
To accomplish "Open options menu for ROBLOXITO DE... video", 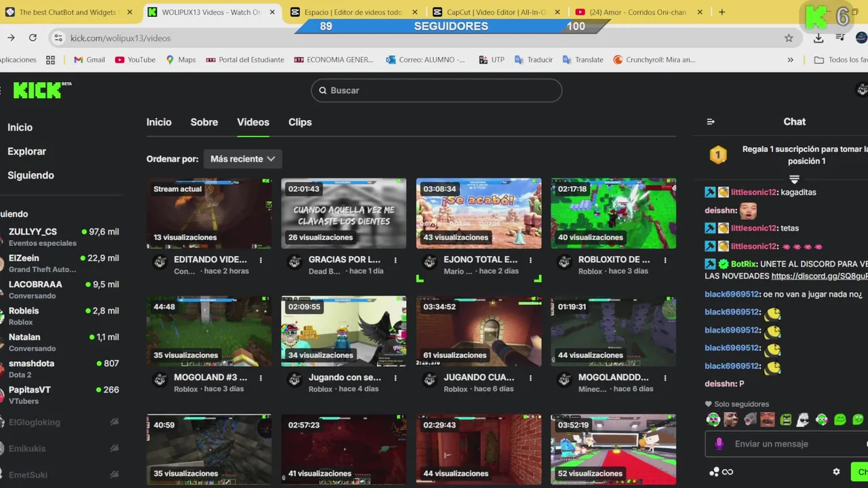I will (665, 260).
